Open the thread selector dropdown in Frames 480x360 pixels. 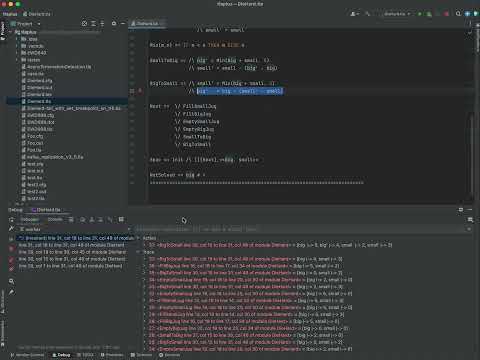pyautogui.click(x=128, y=229)
